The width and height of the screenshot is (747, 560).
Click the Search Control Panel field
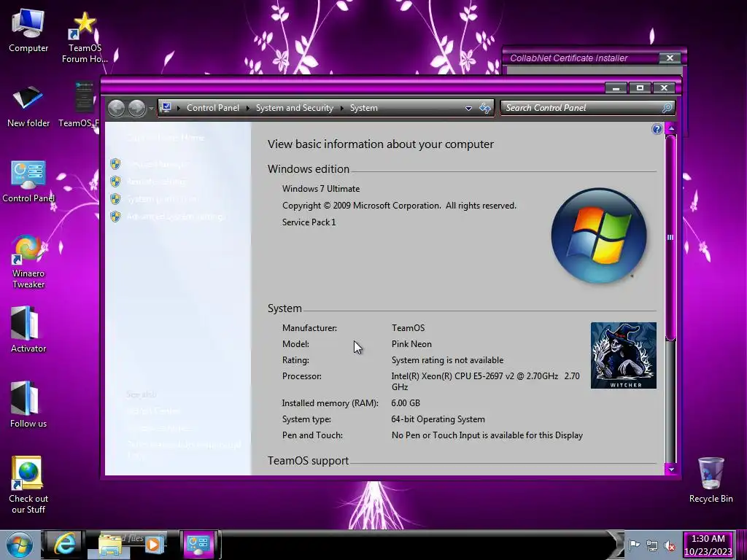point(581,108)
